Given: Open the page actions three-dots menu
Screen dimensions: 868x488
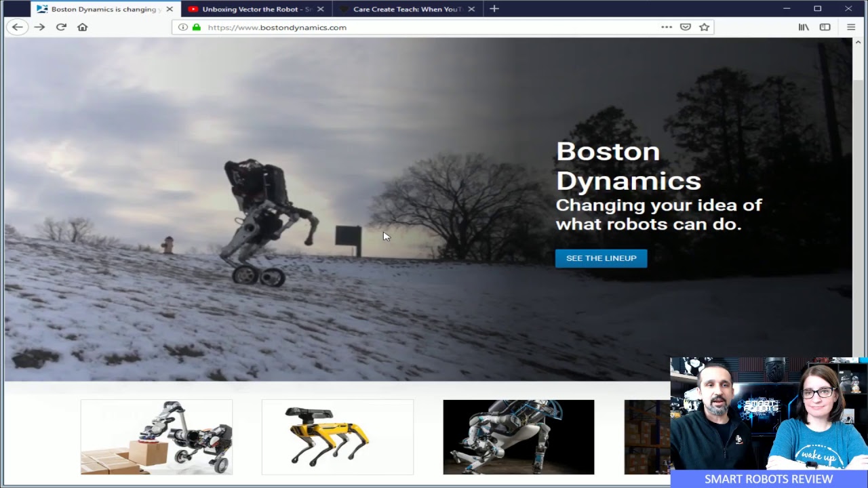Looking at the screenshot, I should pyautogui.click(x=667, y=27).
